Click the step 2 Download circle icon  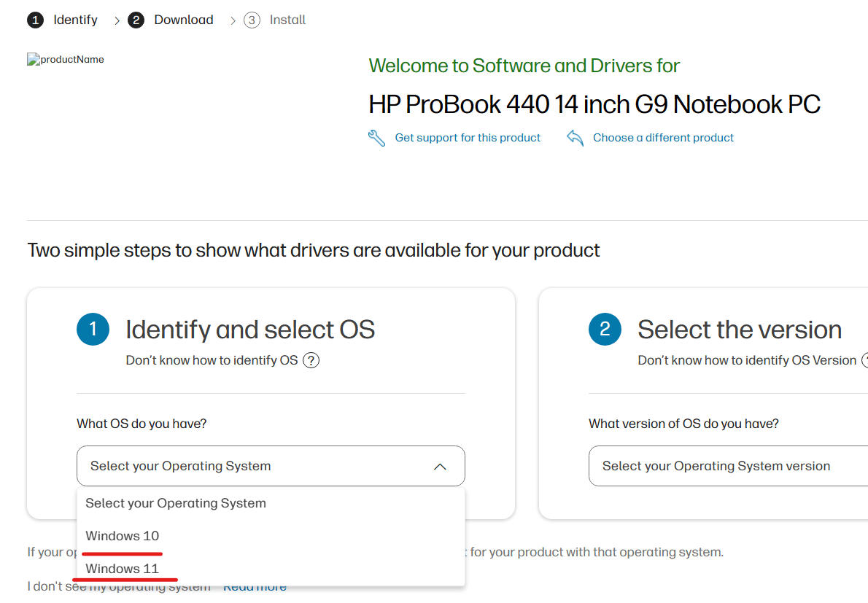136,20
